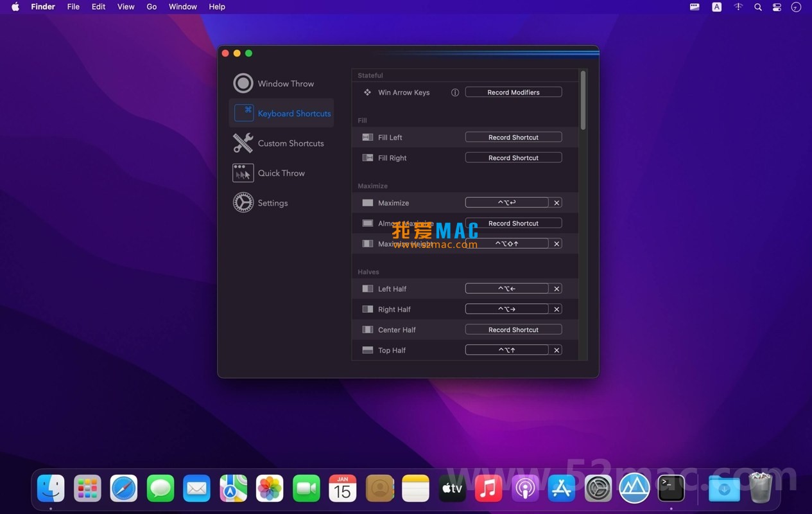Open the View menu
The height and width of the screenshot is (514, 812).
tap(126, 6)
